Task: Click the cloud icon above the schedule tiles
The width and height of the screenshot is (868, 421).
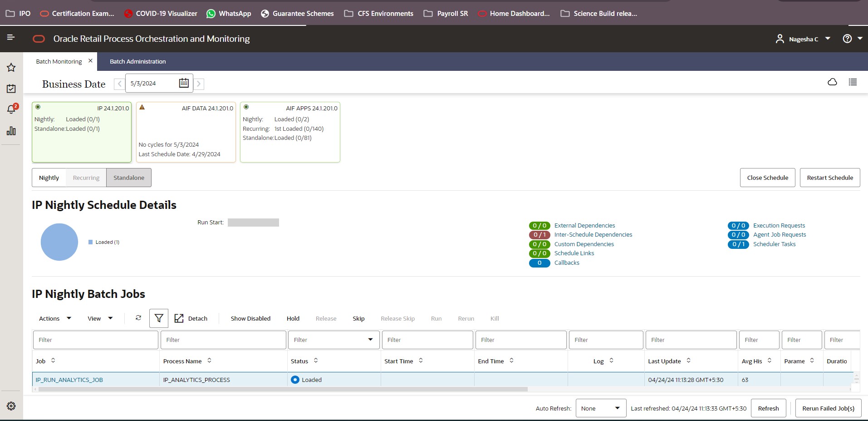Action: 832,82
